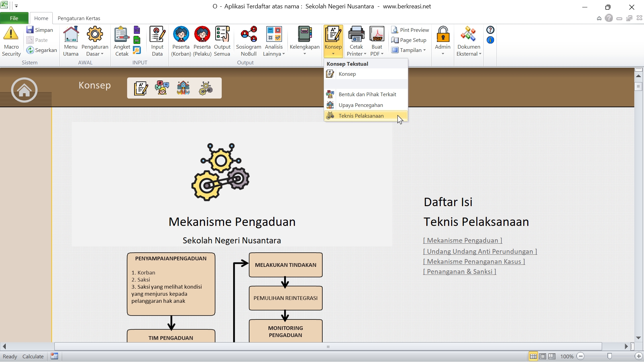Enable Page Break Preview view button
Screen dimensions: 644x362
552,356
